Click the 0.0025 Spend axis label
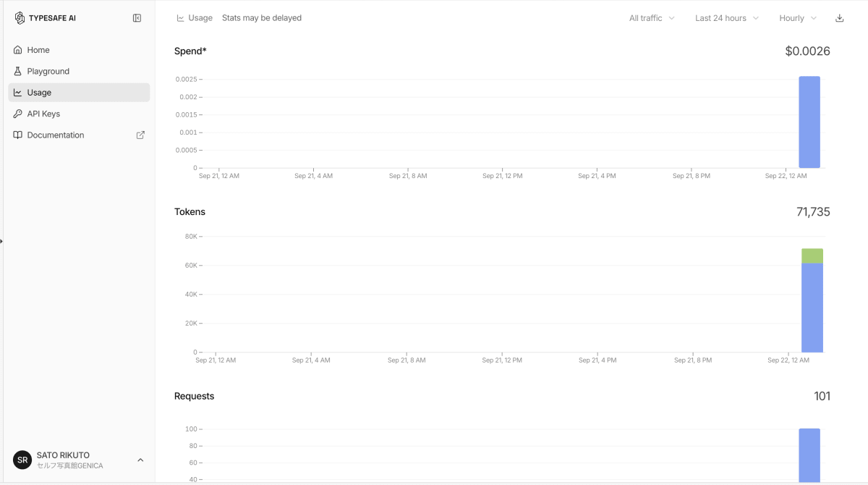 click(186, 79)
